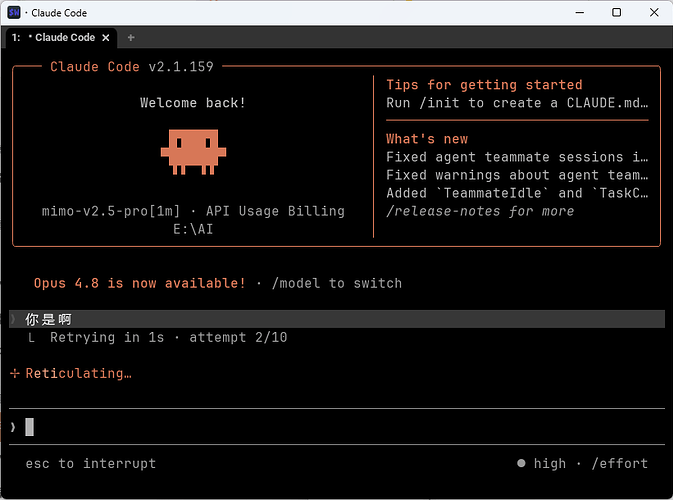
Task: Click the orange Claude mascot pixel art
Action: click(193, 152)
